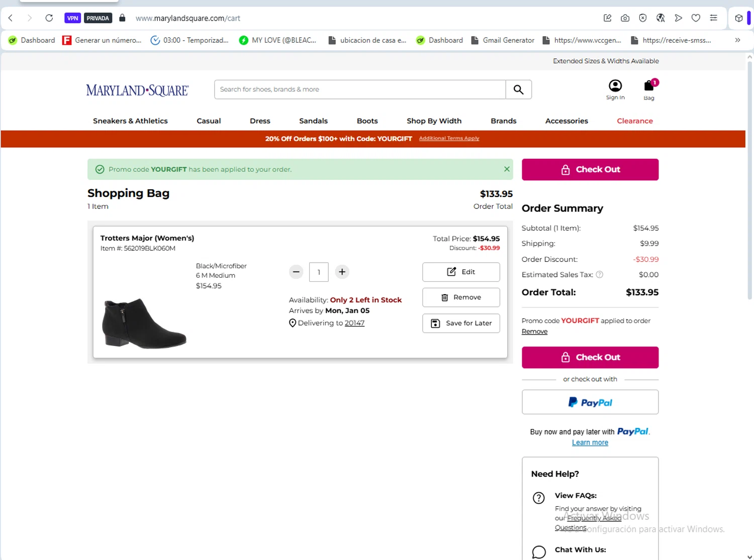Click the page vertical scrollbar
The width and height of the screenshot is (754, 560).
(x=749, y=181)
